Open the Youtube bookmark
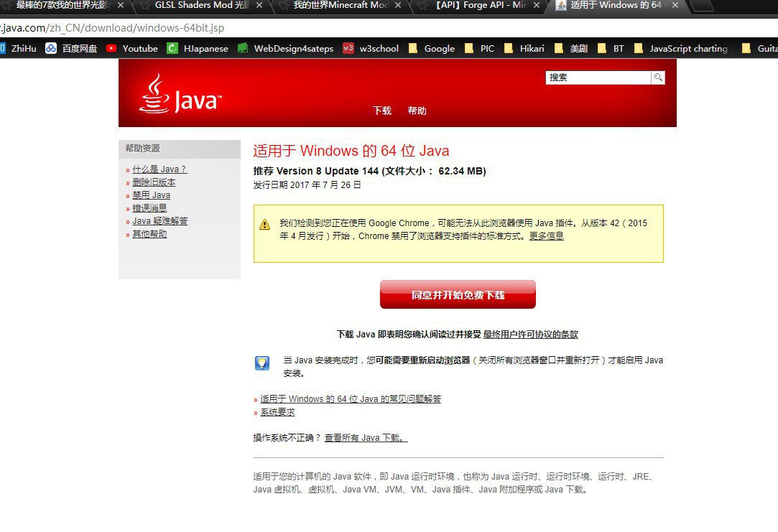The width and height of the screenshot is (778, 532). 132,49
